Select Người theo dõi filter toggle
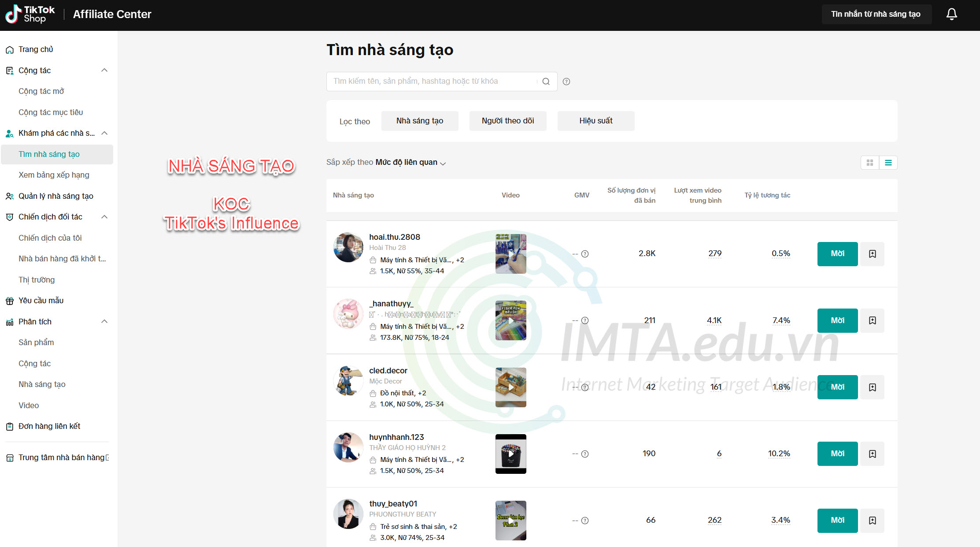The width and height of the screenshot is (980, 547). click(x=507, y=121)
